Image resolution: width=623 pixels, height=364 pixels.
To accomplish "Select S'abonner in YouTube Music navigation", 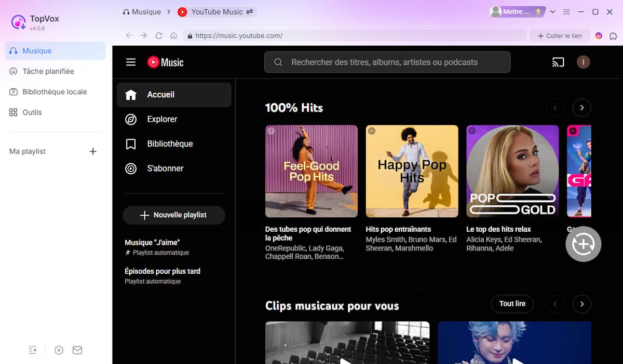I will [x=174, y=169].
